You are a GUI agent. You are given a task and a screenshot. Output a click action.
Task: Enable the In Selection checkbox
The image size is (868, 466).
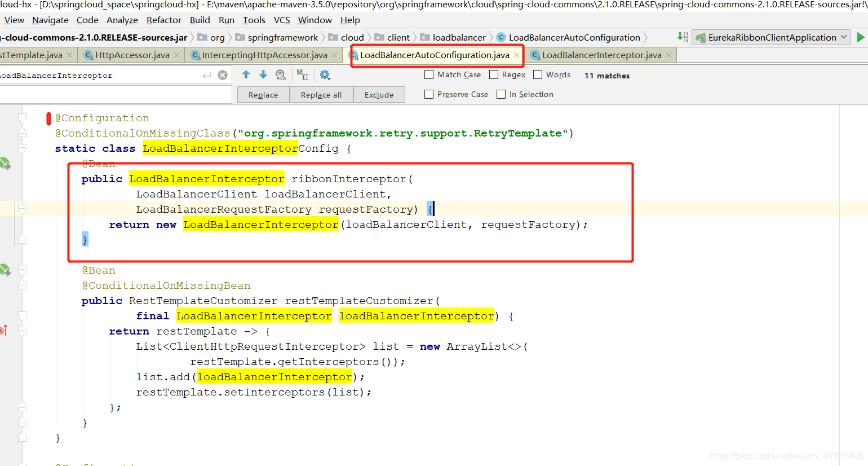click(501, 94)
